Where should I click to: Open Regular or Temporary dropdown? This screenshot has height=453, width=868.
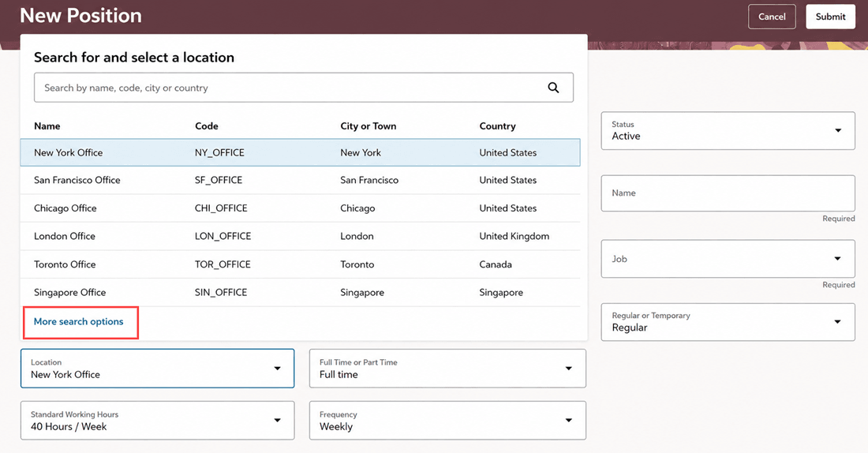point(728,322)
